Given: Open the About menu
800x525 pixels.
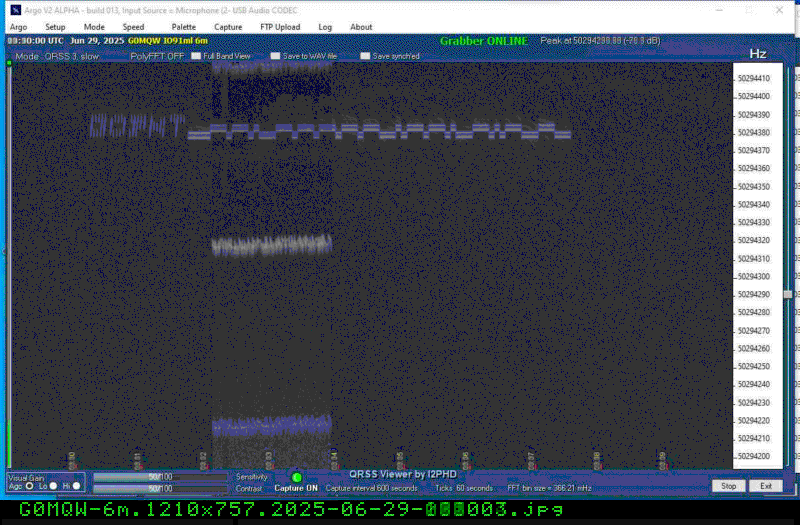Looking at the screenshot, I should [x=361, y=27].
